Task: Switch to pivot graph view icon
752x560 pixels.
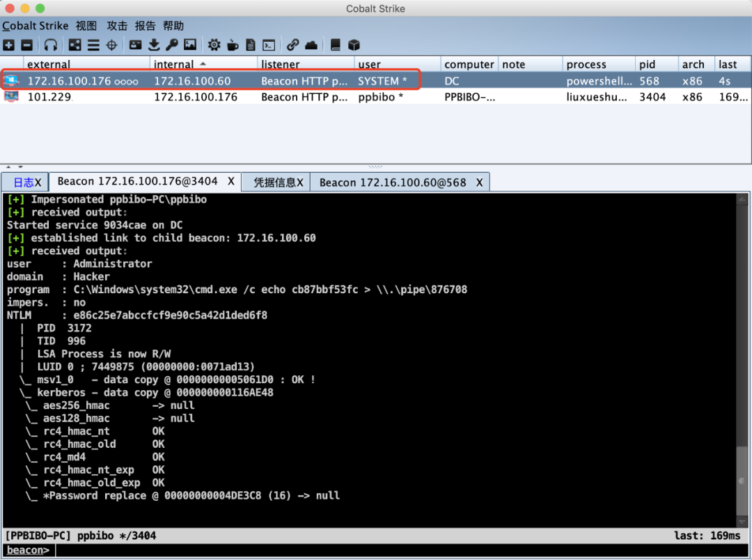Action: pyautogui.click(x=75, y=45)
